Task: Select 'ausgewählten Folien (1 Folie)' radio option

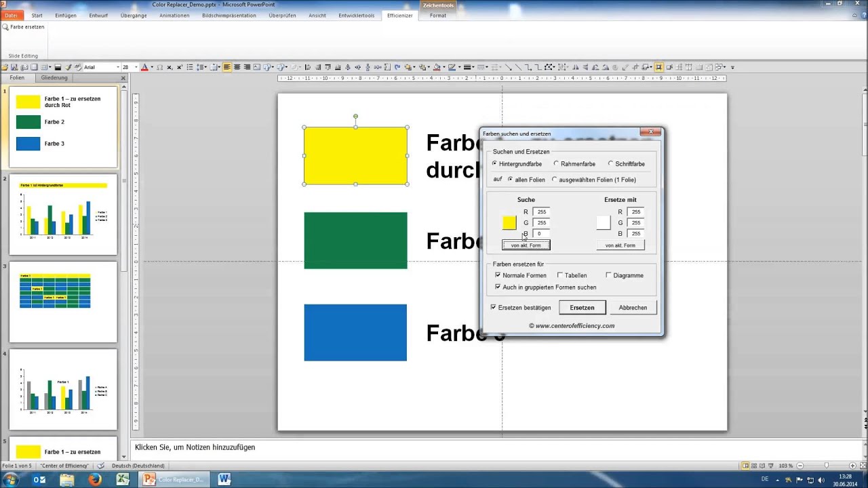Action: coord(554,180)
